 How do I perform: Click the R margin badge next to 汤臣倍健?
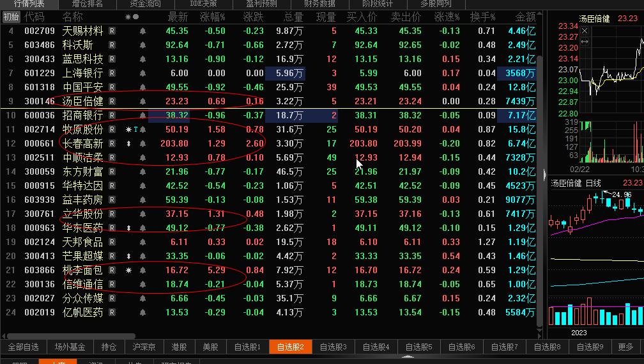click(x=112, y=101)
